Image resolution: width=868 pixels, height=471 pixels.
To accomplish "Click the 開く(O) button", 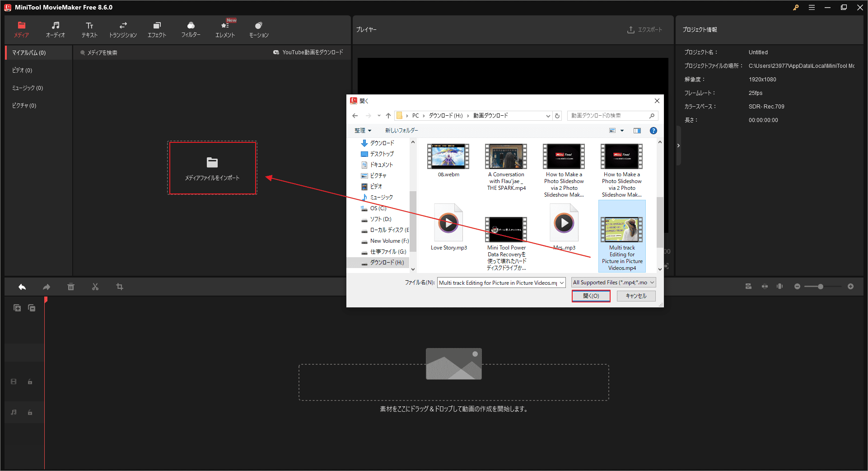I will click(x=591, y=296).
